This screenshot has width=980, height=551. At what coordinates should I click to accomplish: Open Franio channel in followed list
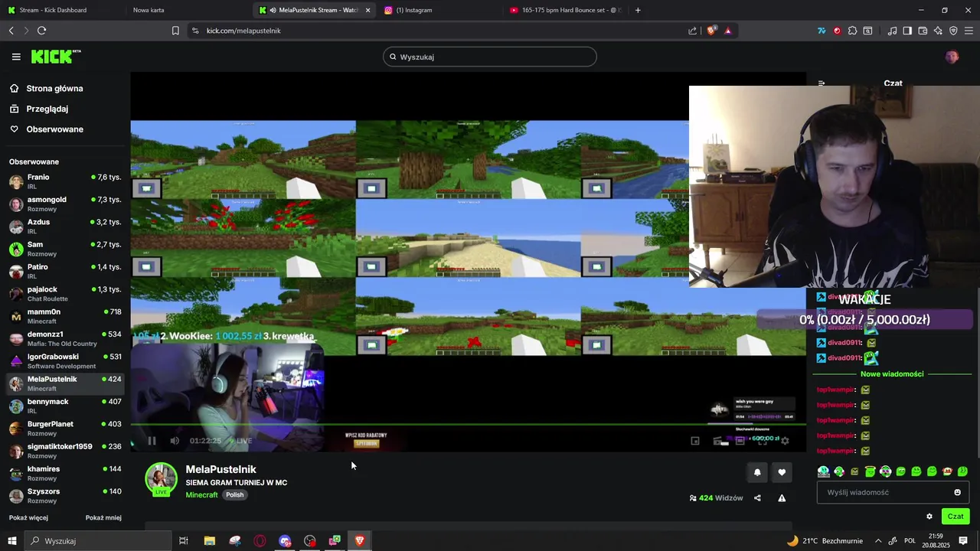click(65, 181)
